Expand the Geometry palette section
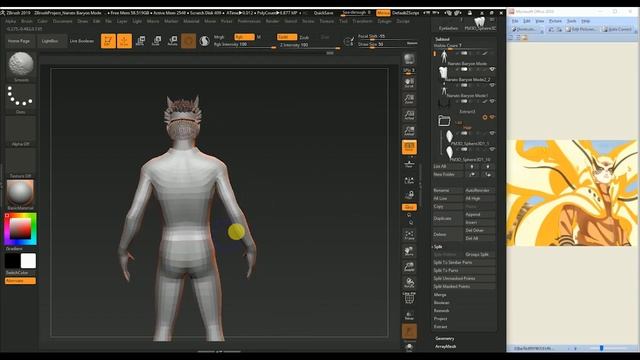 coord(444,338)
